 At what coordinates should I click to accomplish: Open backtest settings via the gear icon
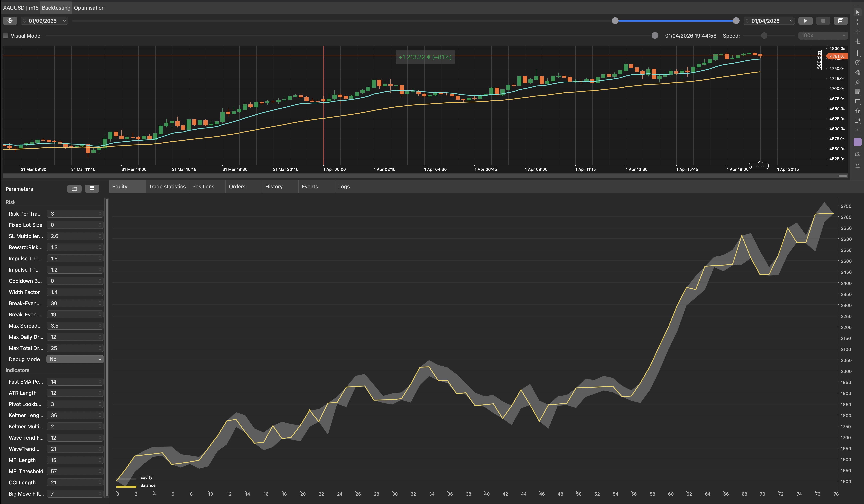pyautogui.click(x=10, y=21)
